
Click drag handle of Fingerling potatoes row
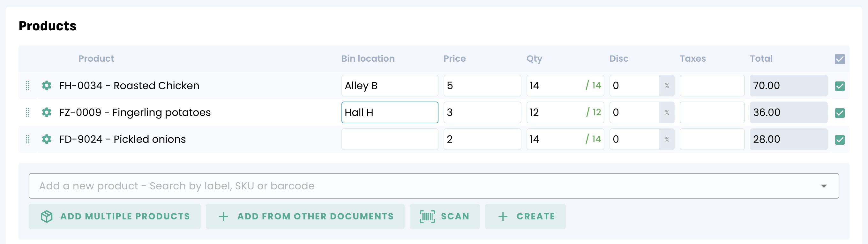click(x=28, y=112)
